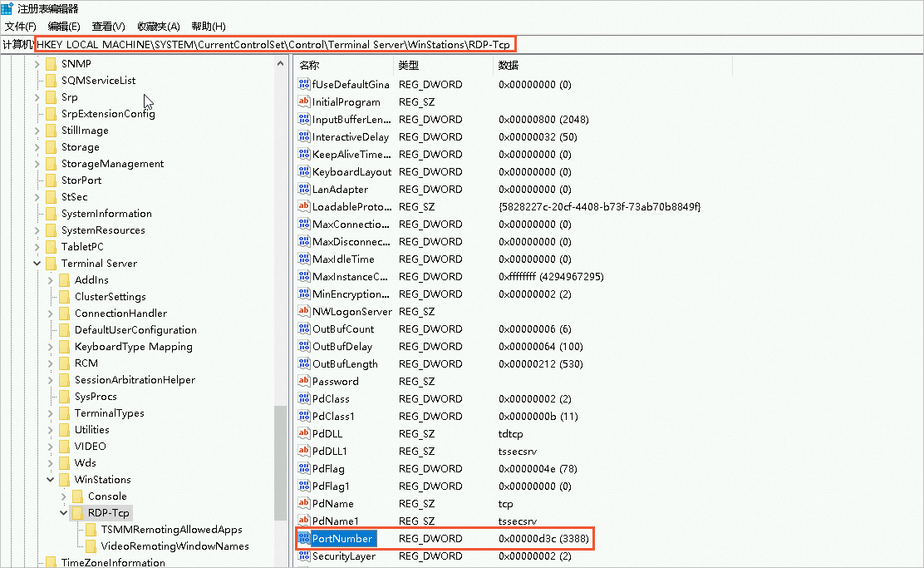
Task: Click the SysProcs folder icon
Action: 64,397
